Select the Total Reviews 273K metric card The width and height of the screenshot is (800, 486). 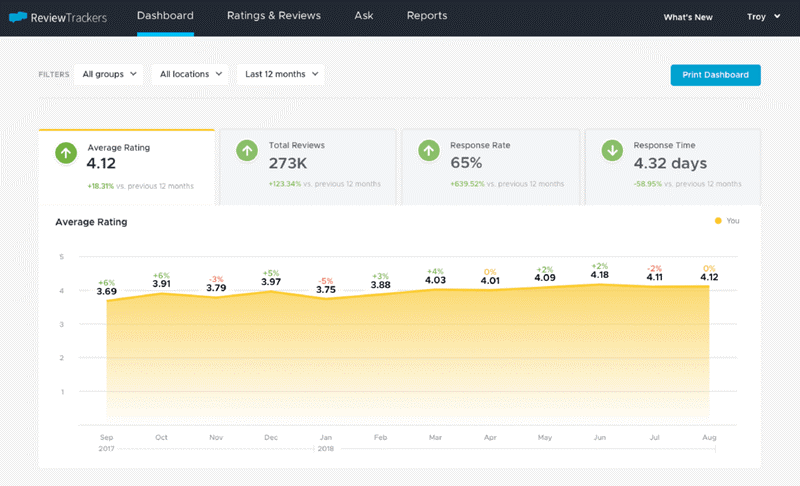click(307, 166)
